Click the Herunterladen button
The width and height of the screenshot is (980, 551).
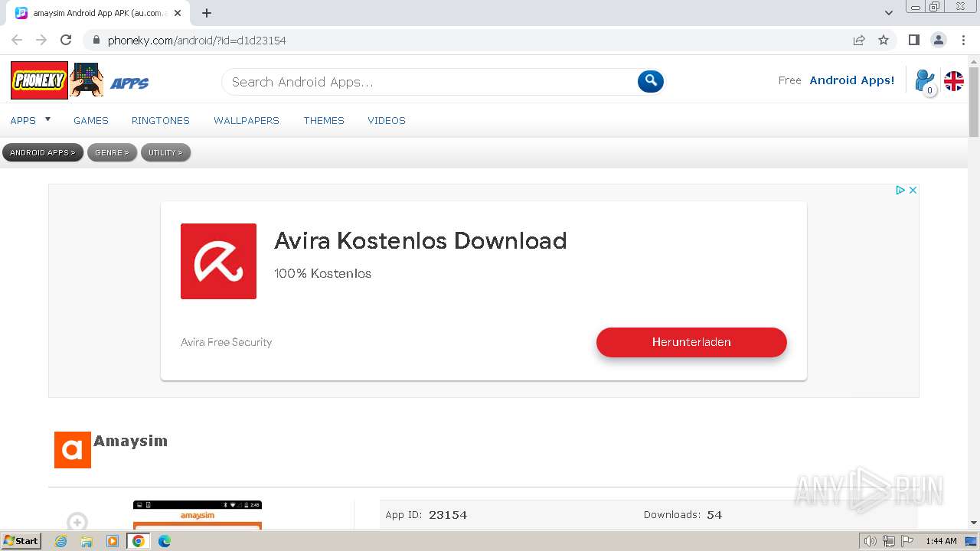(691, 342)
